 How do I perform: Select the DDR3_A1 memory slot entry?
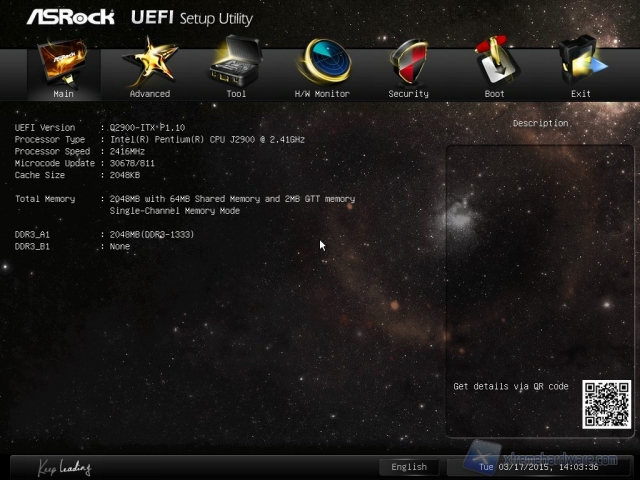click(x=105, y=234)
